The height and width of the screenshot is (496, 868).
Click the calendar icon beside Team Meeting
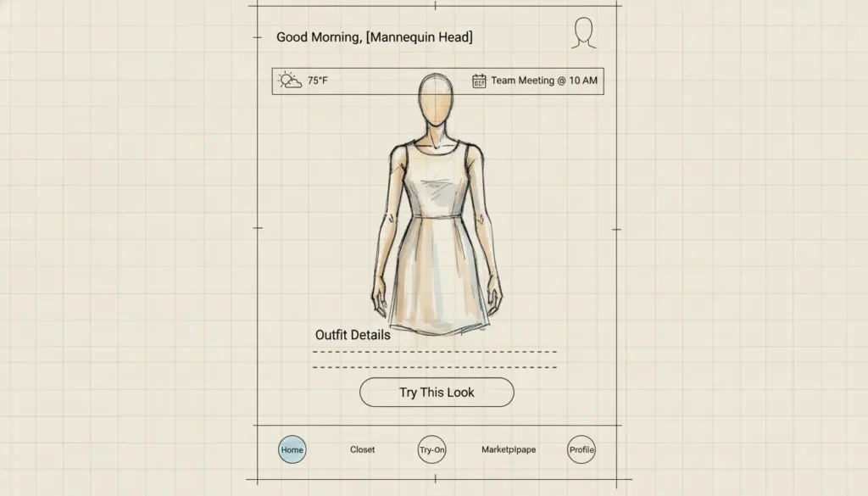479,81
